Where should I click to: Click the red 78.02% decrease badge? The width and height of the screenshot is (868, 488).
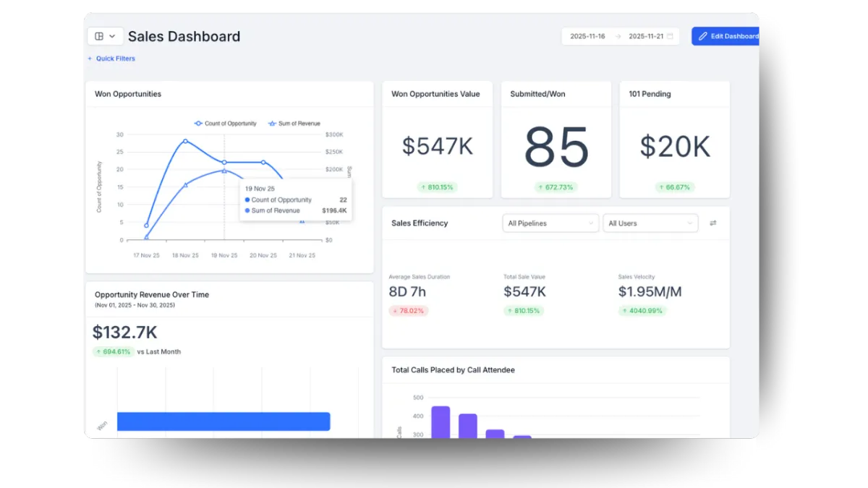click(409, 311)
